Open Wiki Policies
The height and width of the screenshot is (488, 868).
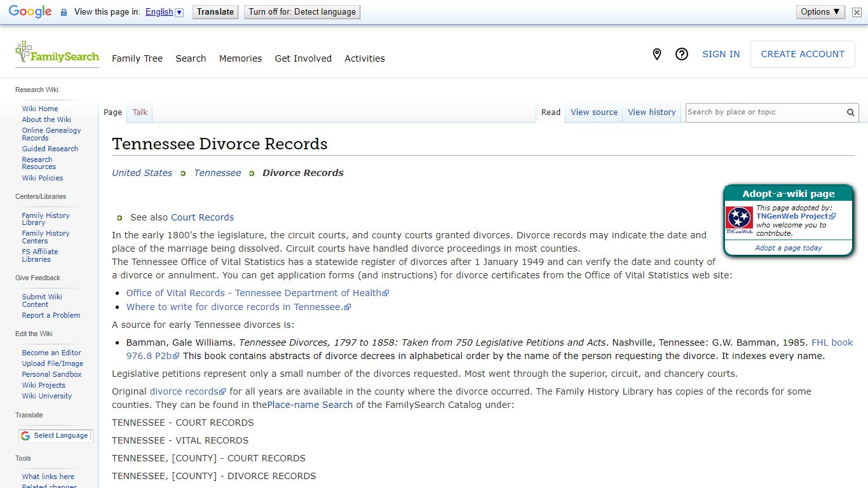(43, 178)
